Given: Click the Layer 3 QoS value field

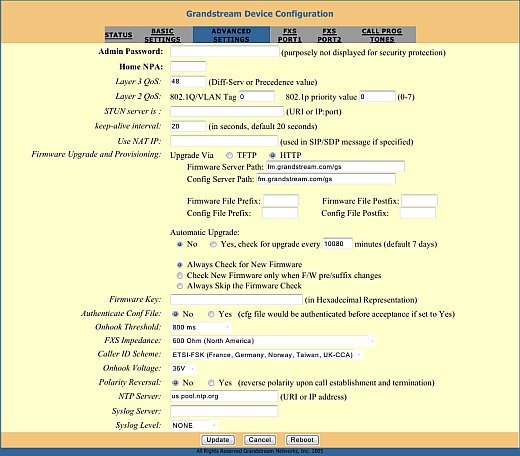Looking at the screenshot, I should 188,81.
